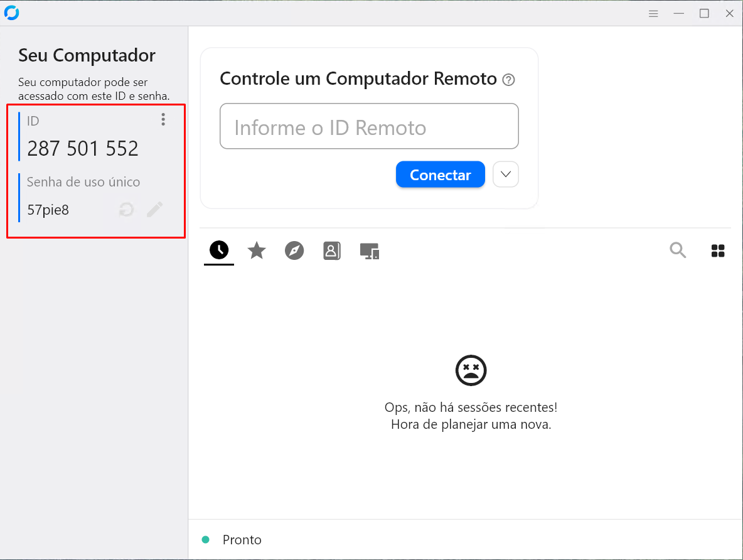This screenshot has width=743, height=560.
Task: Open help icon beside Controle um Computador Remoto
Action: click(x=508, y=80)
